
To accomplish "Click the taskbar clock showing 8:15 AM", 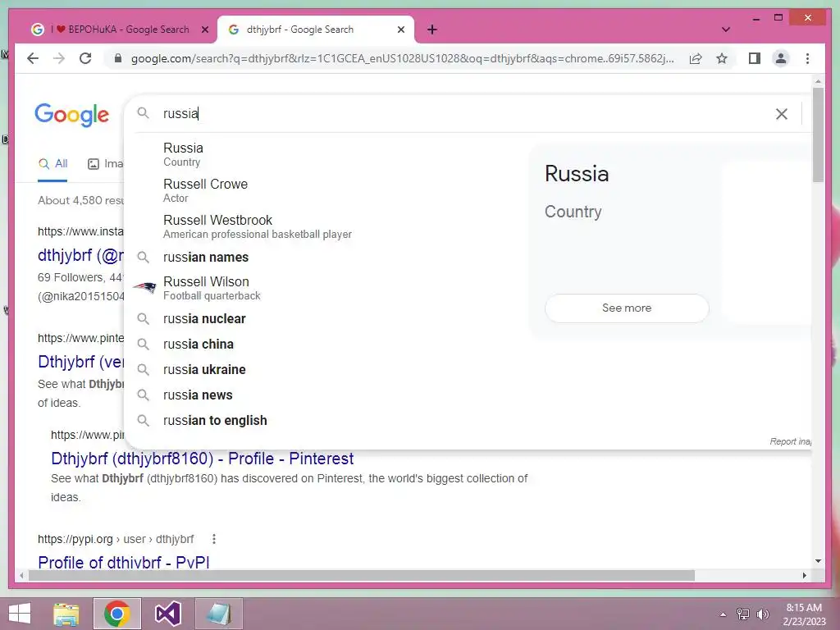I will point(804,614).
